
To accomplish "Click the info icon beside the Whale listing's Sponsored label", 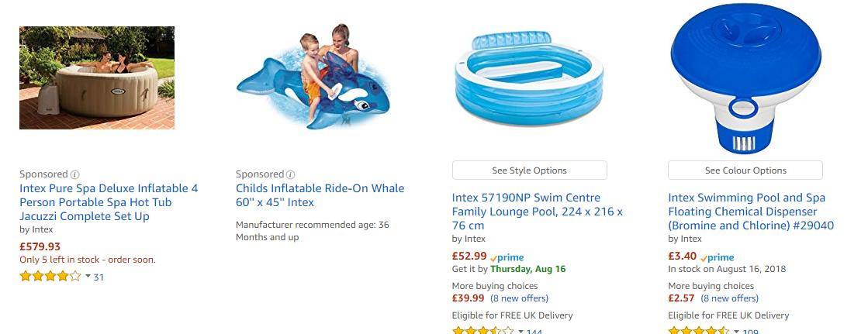I will pos(291,174).
